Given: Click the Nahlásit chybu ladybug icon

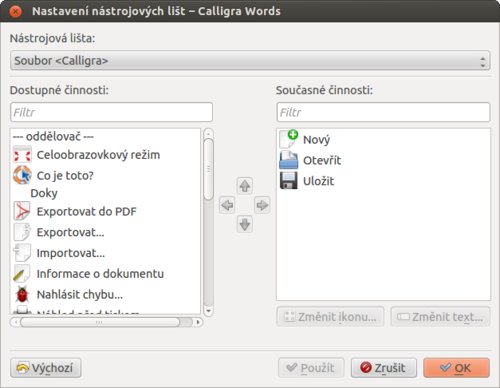Looking at the screenshot, I should [22, 294].
